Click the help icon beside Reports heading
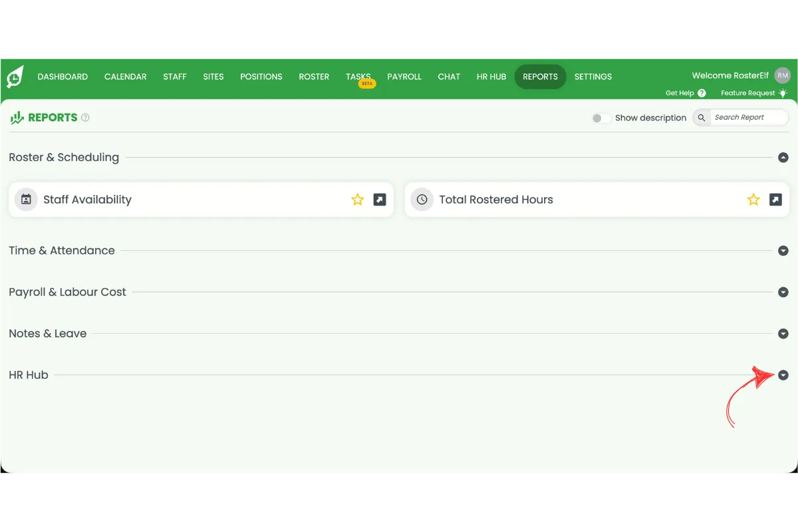798x532 pixels. point(85,118)
